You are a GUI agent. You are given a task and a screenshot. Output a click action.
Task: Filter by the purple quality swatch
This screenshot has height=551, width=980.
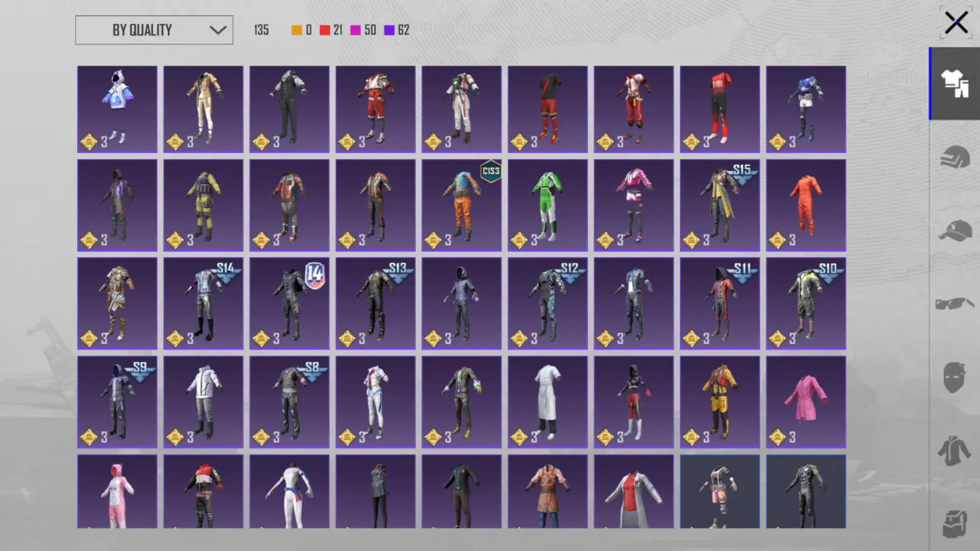click(x=389, y=30)
